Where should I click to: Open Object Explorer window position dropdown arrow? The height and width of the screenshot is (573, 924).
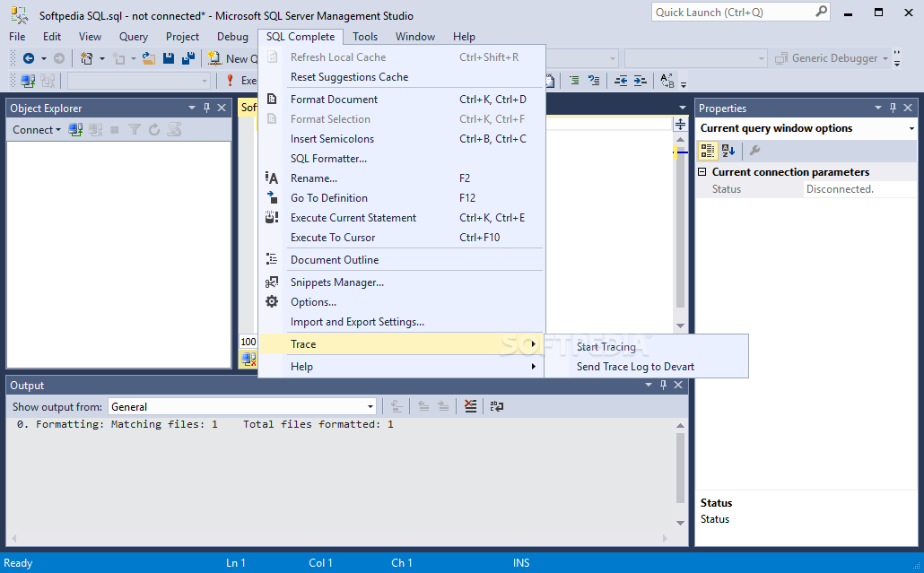(x=191, y=108)
